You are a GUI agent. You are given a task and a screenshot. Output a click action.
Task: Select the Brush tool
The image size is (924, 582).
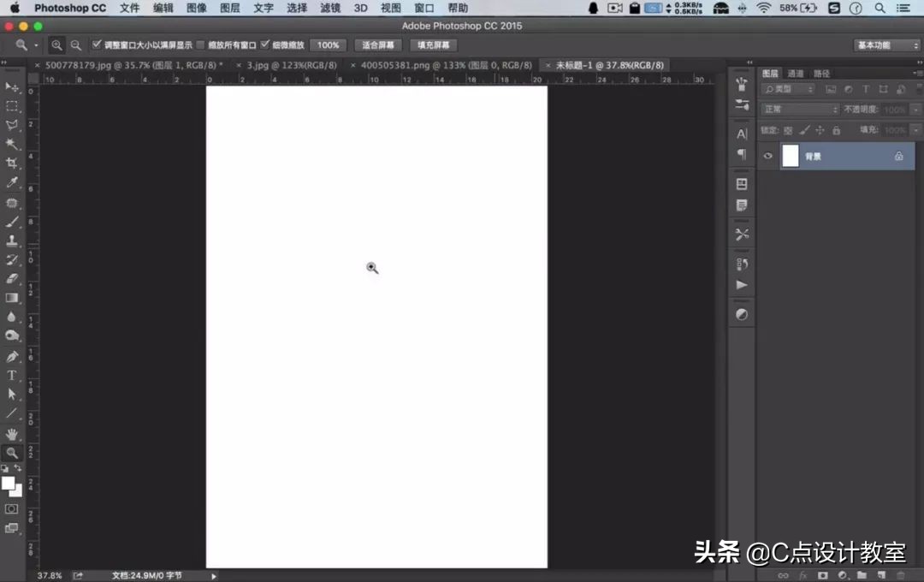pos(12,222)
